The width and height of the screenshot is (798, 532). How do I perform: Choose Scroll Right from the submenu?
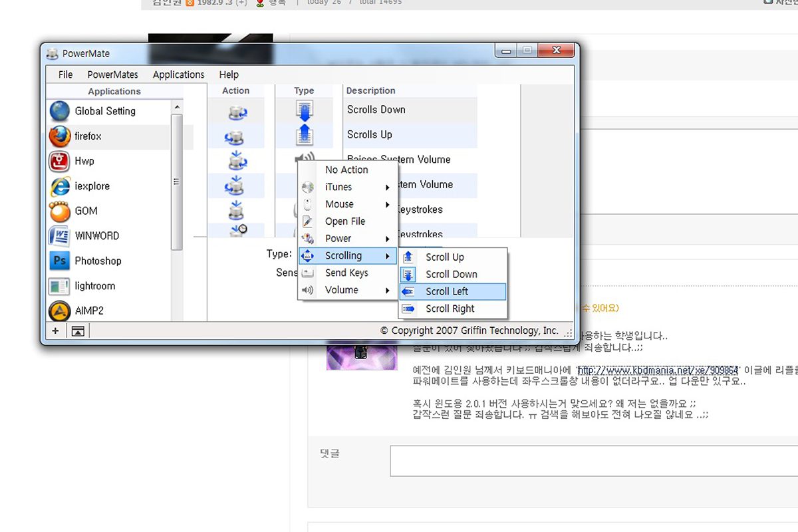tap(453, 309)
